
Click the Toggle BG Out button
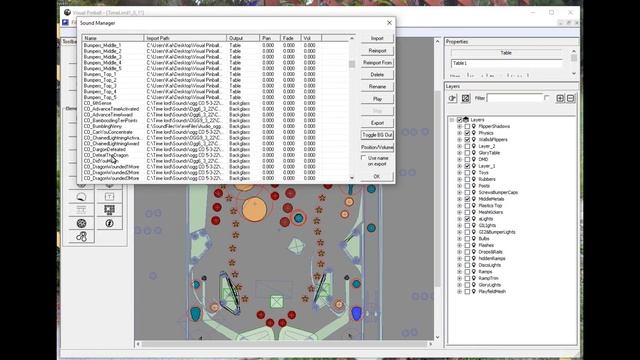(377, 135)
